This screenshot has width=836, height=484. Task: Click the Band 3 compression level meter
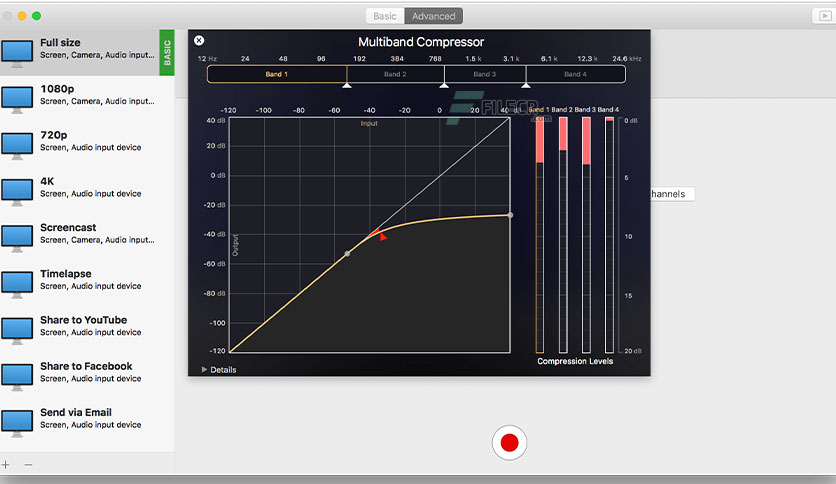click(x=586, y=235)
